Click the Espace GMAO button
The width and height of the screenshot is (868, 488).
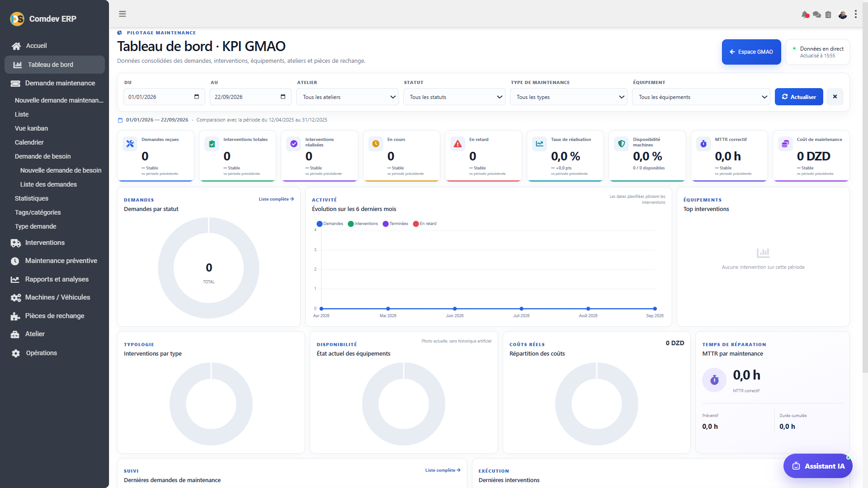[751, 52]
